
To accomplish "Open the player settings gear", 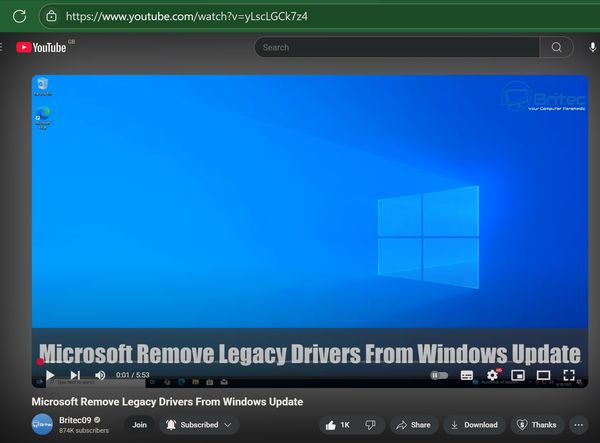I will tap(492, 375).
